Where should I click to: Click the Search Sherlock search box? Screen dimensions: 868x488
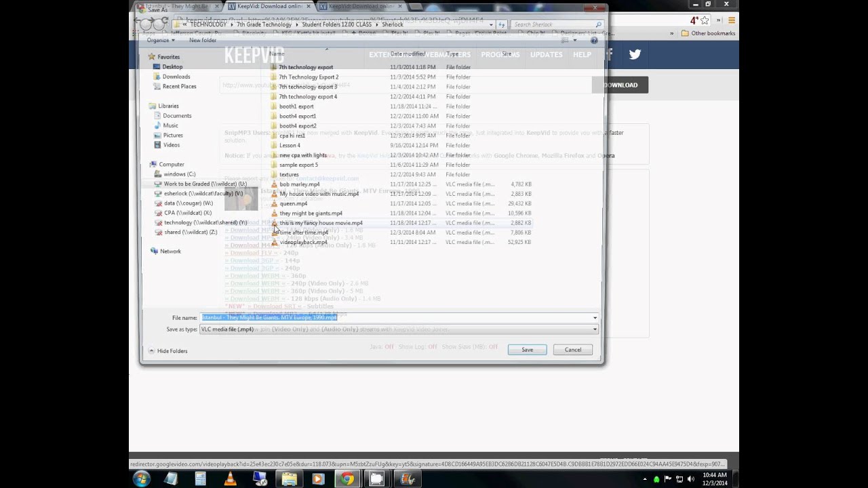[556, 24]
